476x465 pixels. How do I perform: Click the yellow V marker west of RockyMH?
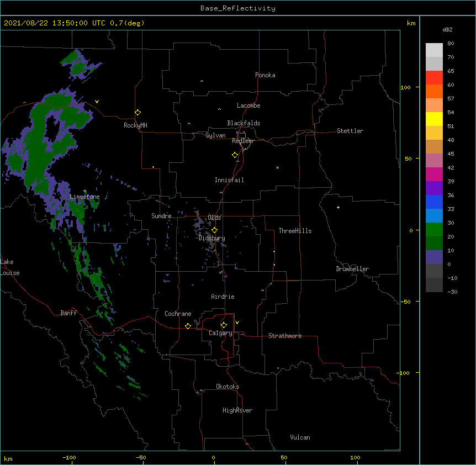(x=97, y=102)
